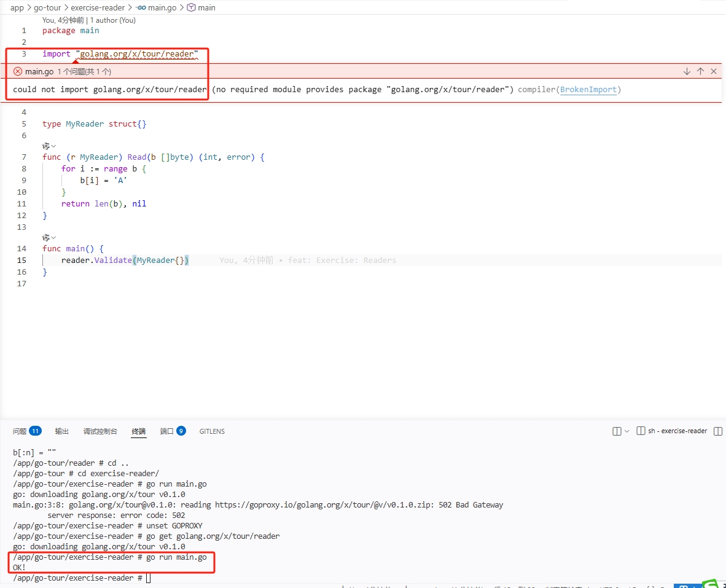Open 'app' breadcrumb segment
Screen dimensions: 726x588
tap(17, 7)
